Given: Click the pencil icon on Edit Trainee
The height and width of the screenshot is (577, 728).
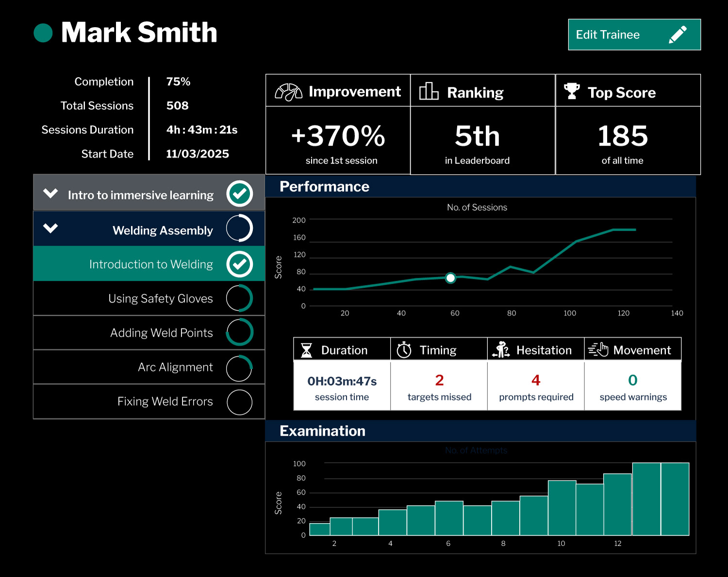Looking at the screenshot, I should coord(678,34).
